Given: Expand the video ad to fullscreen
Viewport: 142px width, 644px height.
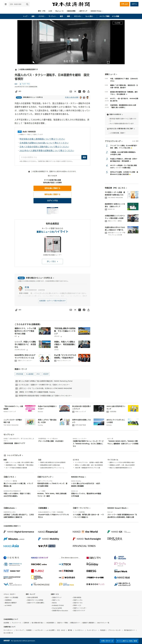Looking at the screenshot, I should (x=108, y=62).
